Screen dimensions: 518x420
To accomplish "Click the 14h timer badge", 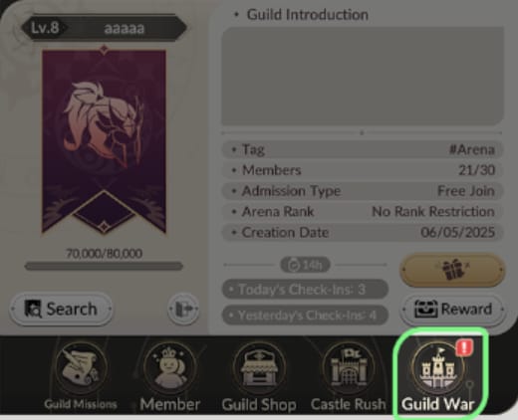I will tap(305, 265).
